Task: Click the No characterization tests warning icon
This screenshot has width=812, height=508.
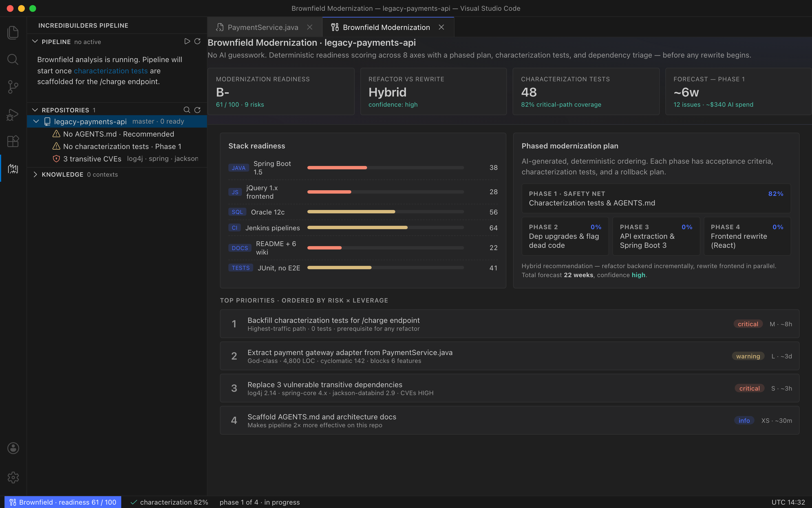Action: pos(56,146)
